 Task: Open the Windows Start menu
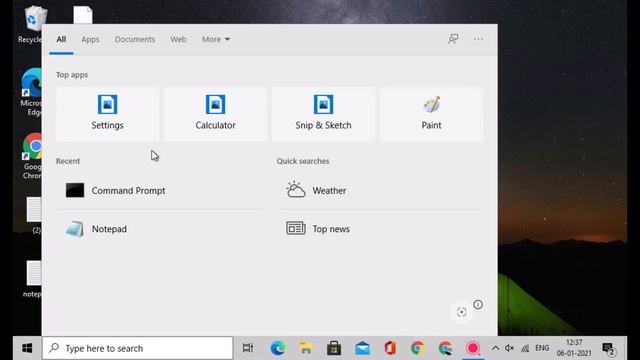click(x=27, y=348)
